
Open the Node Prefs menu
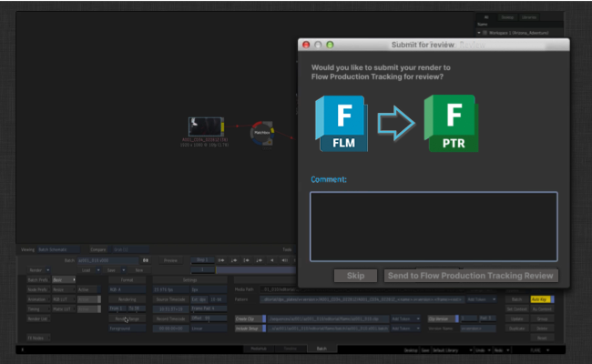(x=38, y=289)
